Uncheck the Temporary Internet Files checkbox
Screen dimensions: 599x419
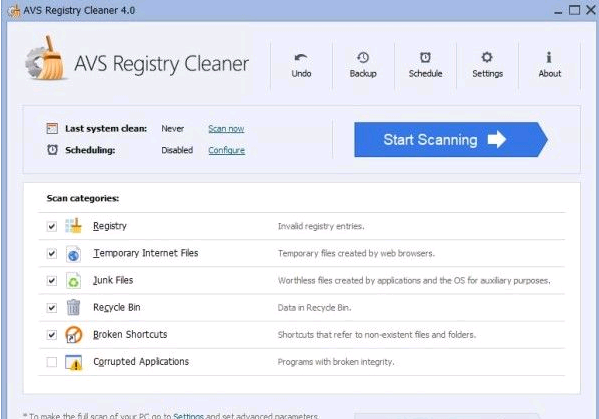pos(52,253)
